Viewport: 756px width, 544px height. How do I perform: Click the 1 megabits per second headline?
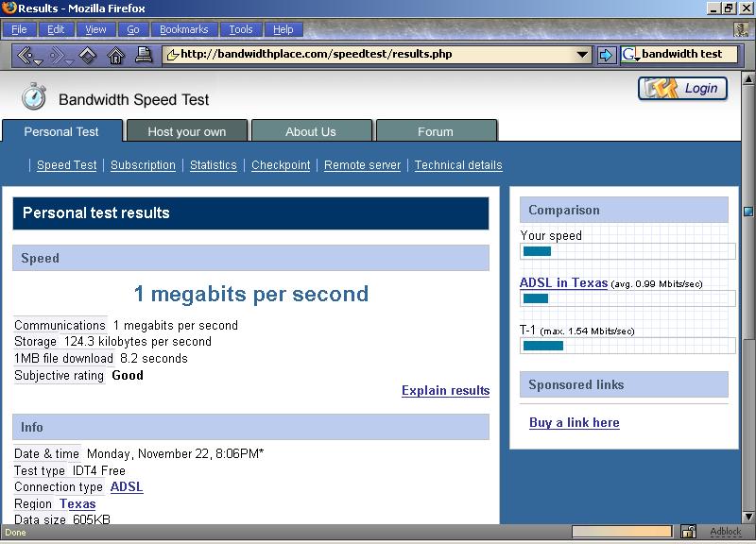click(251, 294)
